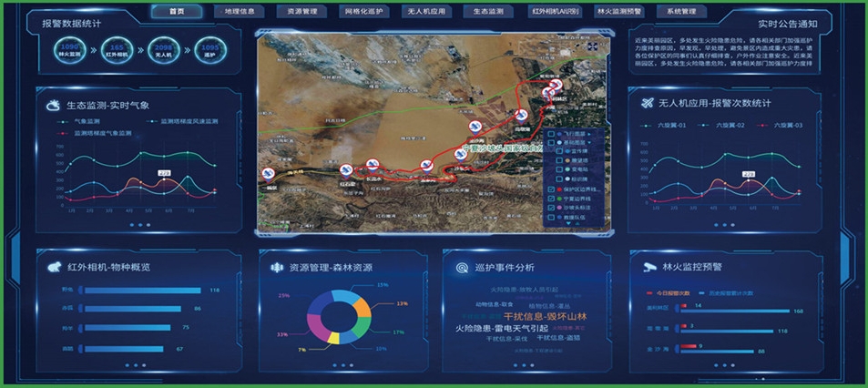Expand the 飞行图层 arrow in layer list

[589, 134]
